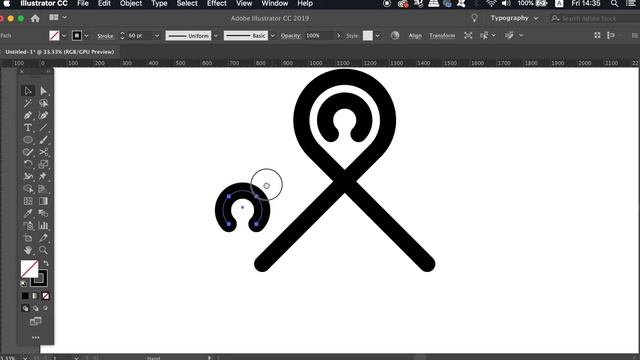
Task: Select the Shaper pencil tool
Action: 28,152
